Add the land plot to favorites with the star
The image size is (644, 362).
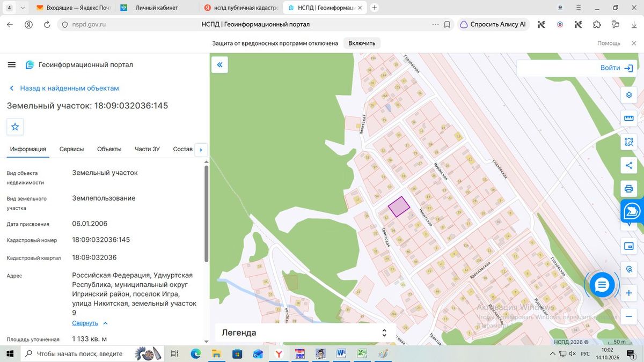[15, 127]
